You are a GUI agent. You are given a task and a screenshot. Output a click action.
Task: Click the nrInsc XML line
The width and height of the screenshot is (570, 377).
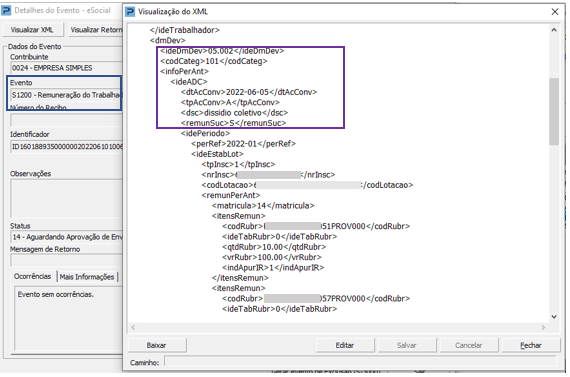pyautogui.click(x=268, y=175)
